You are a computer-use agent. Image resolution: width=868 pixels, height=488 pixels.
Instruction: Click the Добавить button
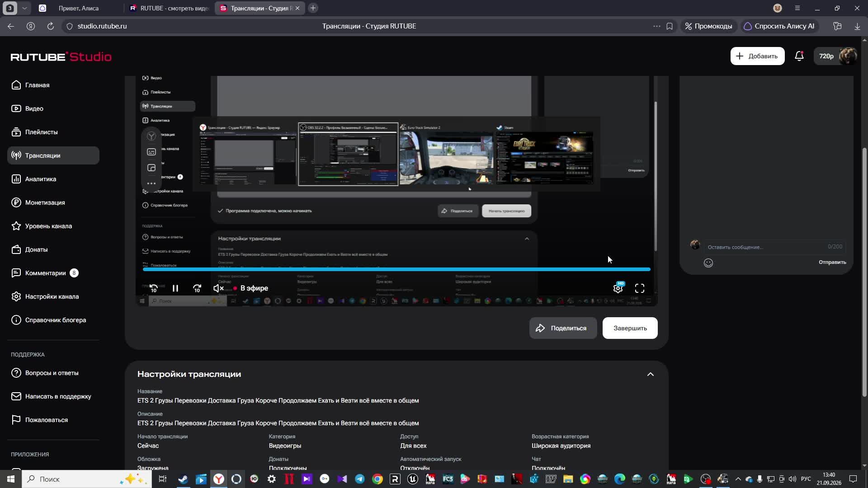(x=757, y=56)
